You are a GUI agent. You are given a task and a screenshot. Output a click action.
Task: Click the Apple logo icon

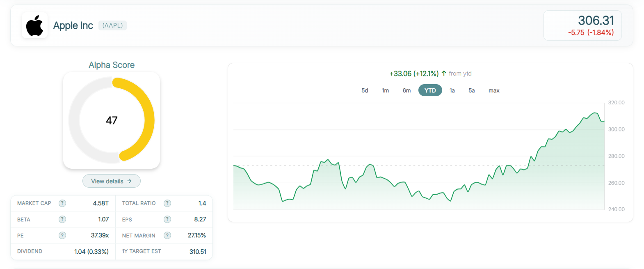coord(35,25)
